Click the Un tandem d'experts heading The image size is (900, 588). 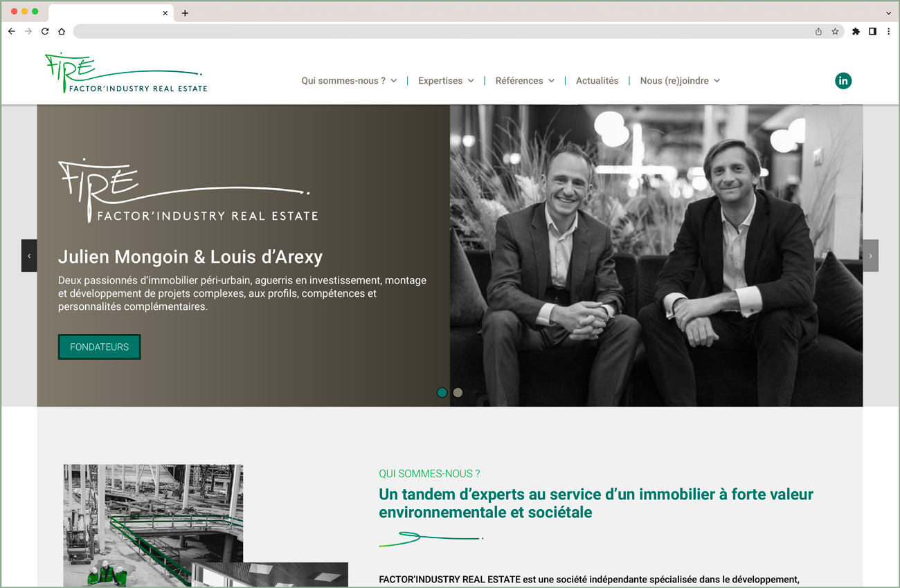tap(596, 503)
